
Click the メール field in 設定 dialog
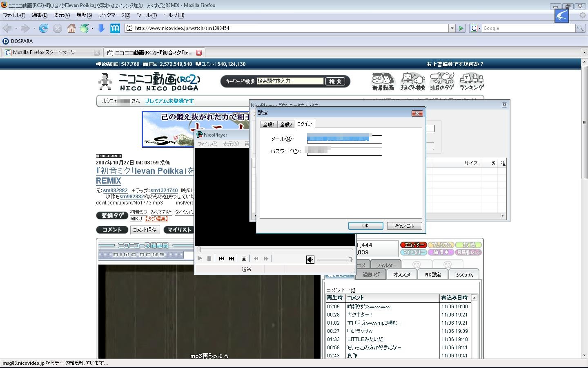click(345, 139)
